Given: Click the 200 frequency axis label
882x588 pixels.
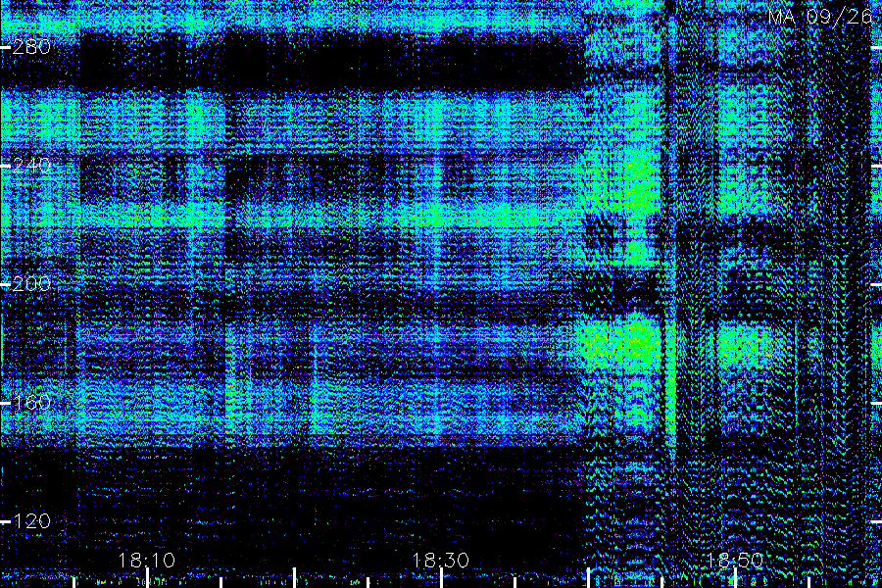Looking at the screenshot, I should [x=31, y=284].
